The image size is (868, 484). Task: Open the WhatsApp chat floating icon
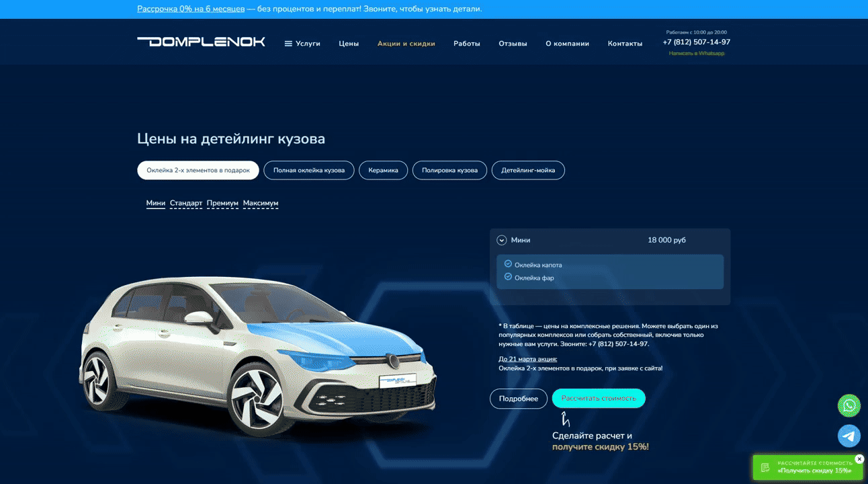coord(849,405)
